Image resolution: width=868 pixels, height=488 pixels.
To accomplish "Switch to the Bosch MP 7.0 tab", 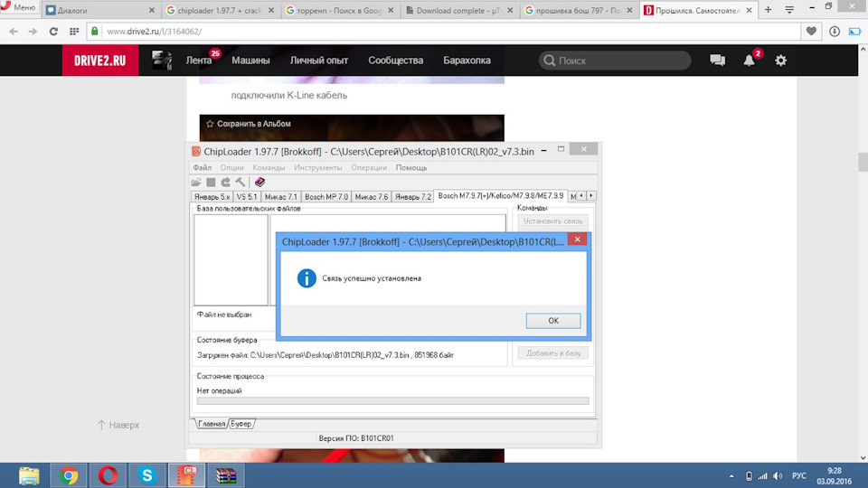I will click(x=326, y=197).
